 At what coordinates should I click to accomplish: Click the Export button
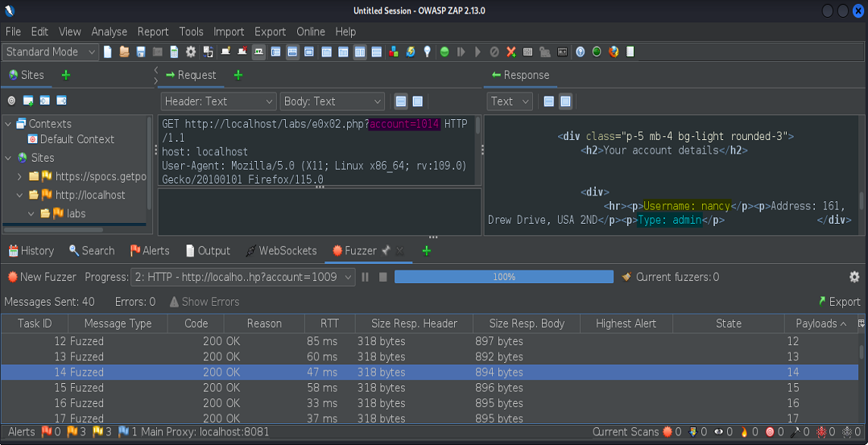tap(839, 302)
